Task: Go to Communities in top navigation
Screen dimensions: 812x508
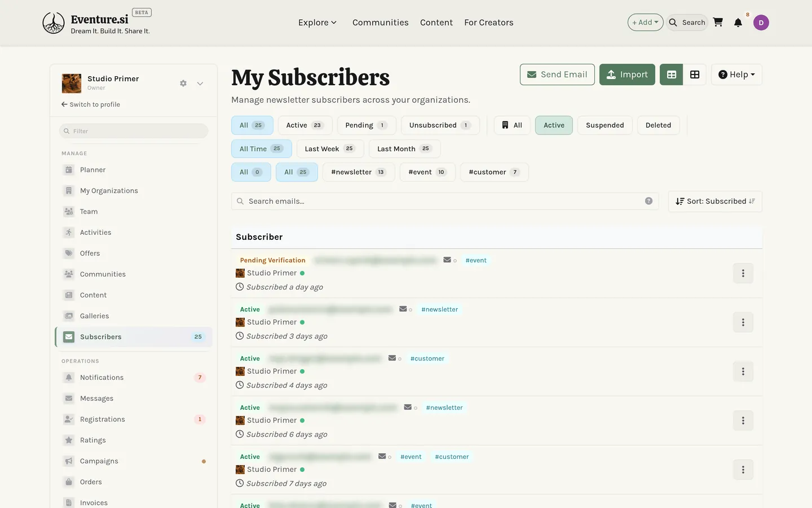Action: click(x=381, y=23)
